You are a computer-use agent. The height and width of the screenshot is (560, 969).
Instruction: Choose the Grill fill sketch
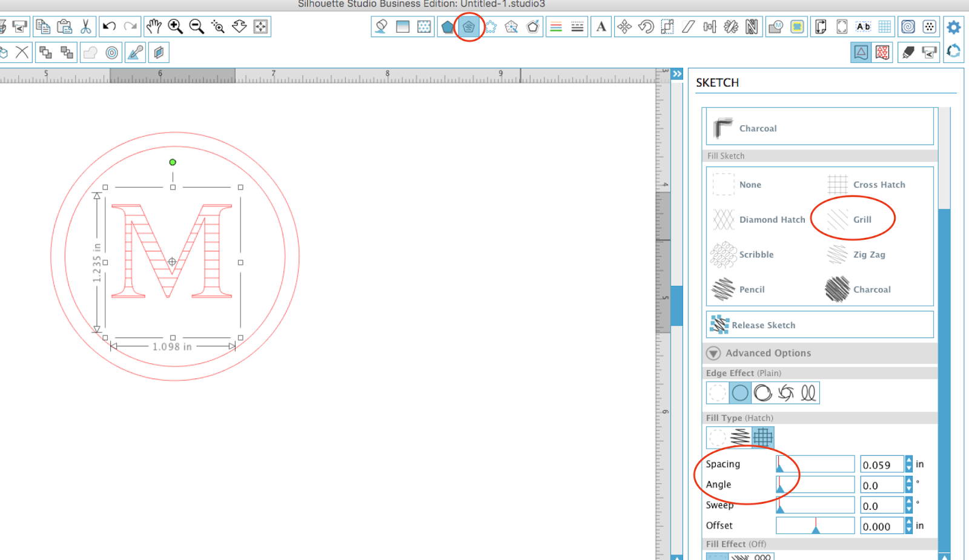coord(850,219)
